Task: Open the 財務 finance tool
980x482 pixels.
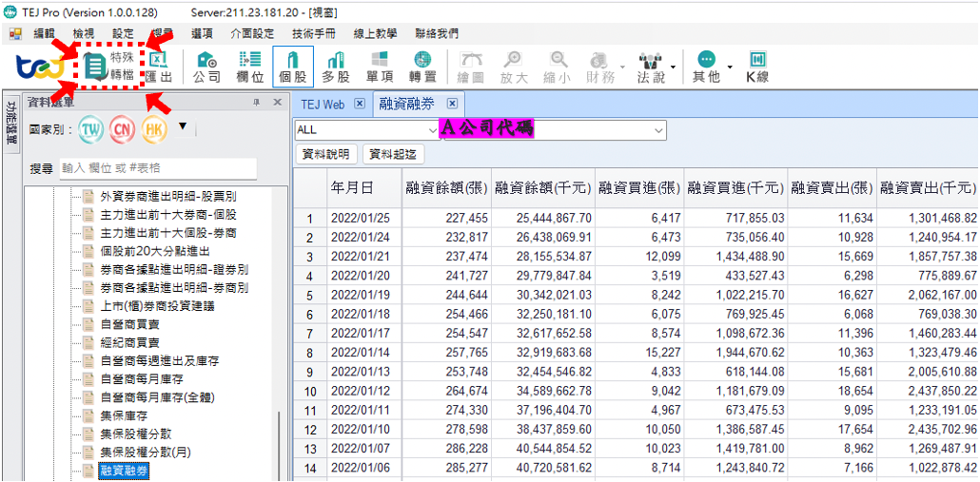Action: tap(600, 67)
